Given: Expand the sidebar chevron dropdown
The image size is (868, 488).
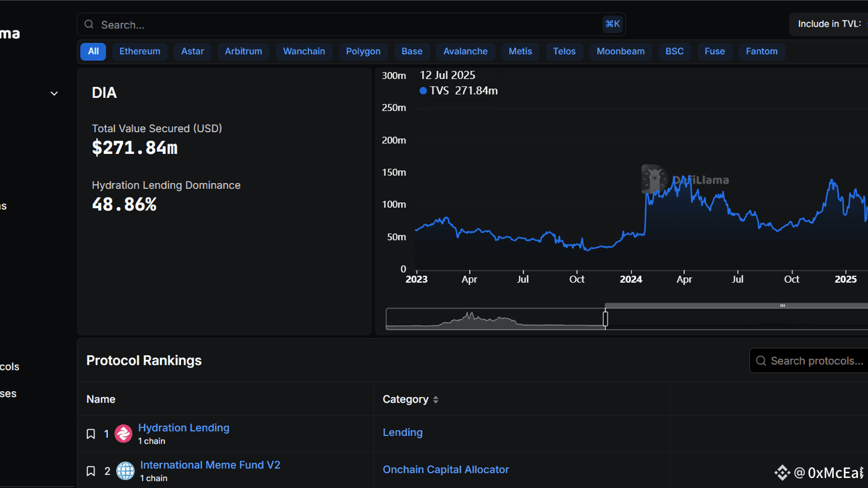Looking at the screenshot, I should point(54,93).
